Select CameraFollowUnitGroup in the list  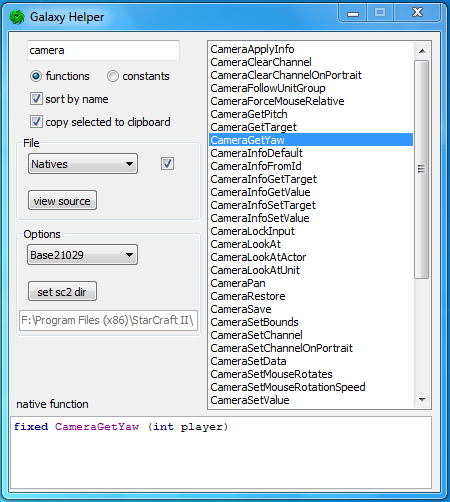[x=311, y=88]
